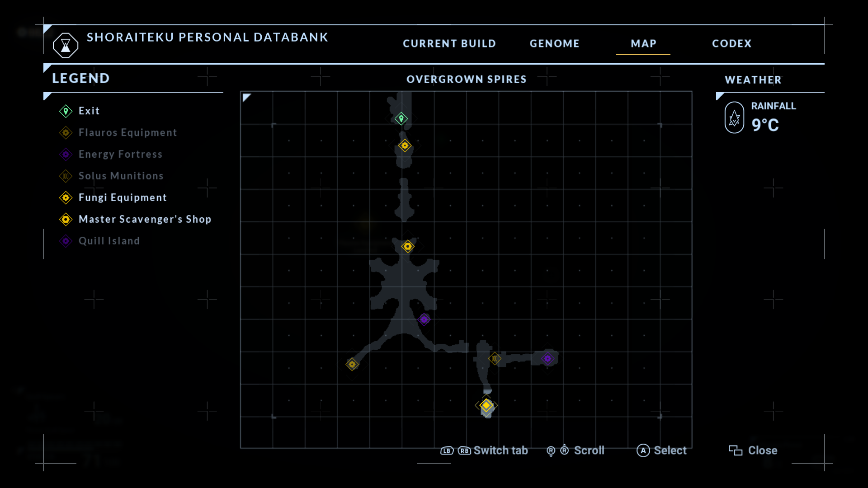This screenshot has width=868, height=488.
Task: Click the Overgrown Spires map title
Action: click(x=467, y=79)
